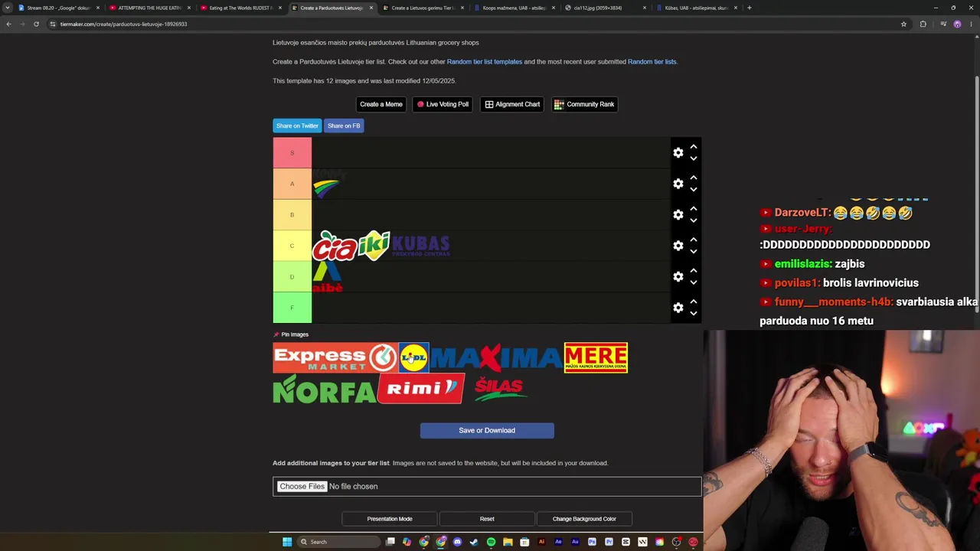Image resolution: width=980 pixels, height=551 pixels.
Task: Move tier F row up
Action: click(694, 302)
